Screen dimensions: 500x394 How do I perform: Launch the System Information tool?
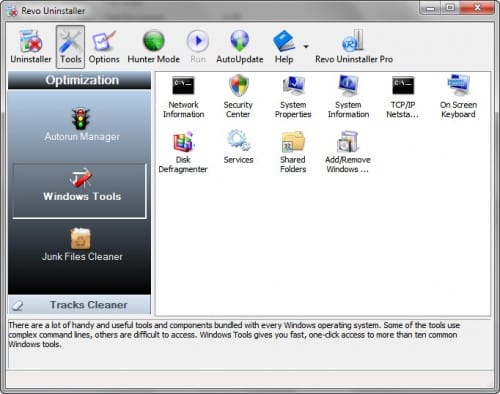pyautogui.click(x=348, y=97)
